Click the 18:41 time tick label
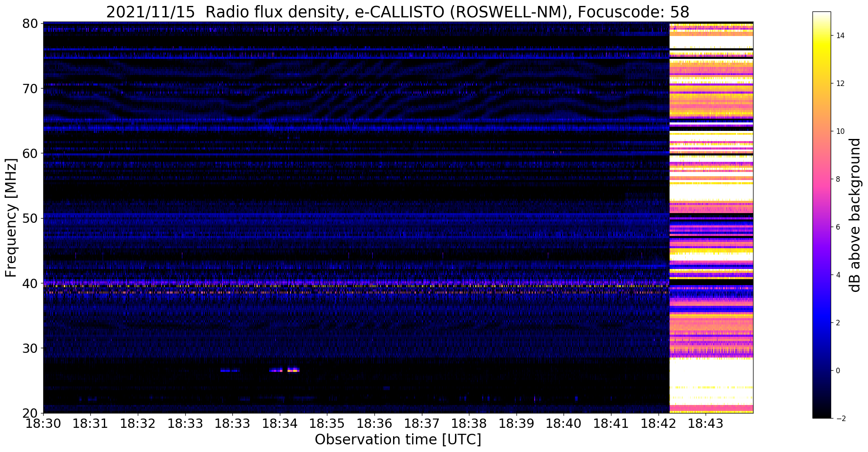 coord(611,424)
